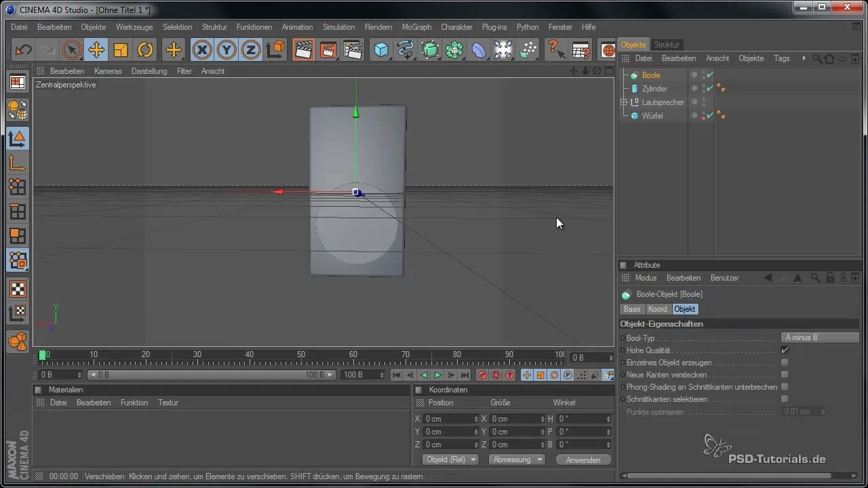Activate the Rotate tool in top toolbar
The height and width of the screenshot is (488, 868).
click(145, 50)
